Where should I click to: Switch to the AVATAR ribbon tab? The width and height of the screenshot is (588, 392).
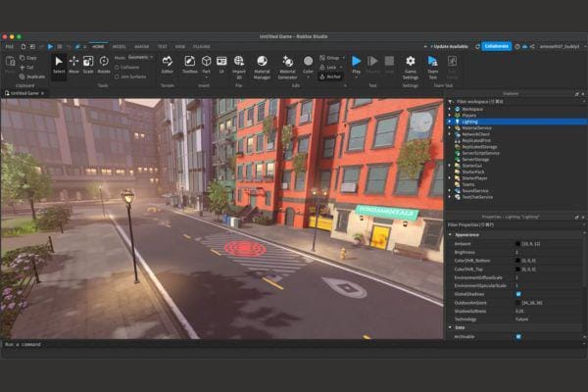click(x=142, y=46)
